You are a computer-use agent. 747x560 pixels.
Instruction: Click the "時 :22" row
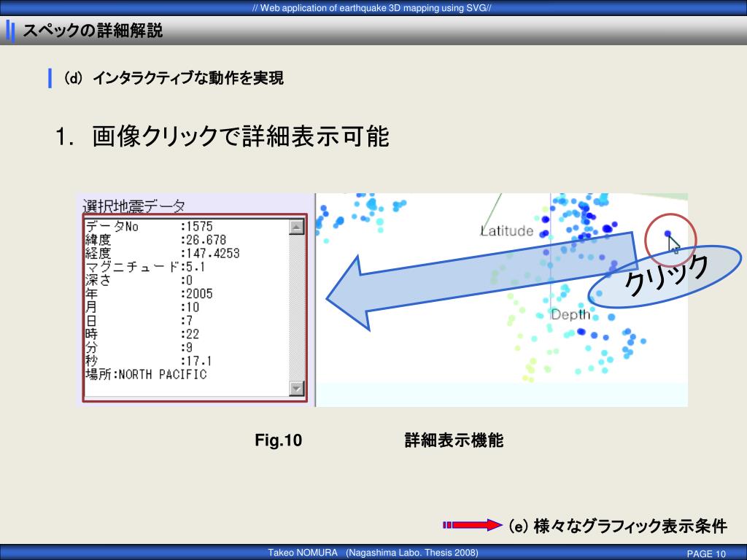pos(142,334)
